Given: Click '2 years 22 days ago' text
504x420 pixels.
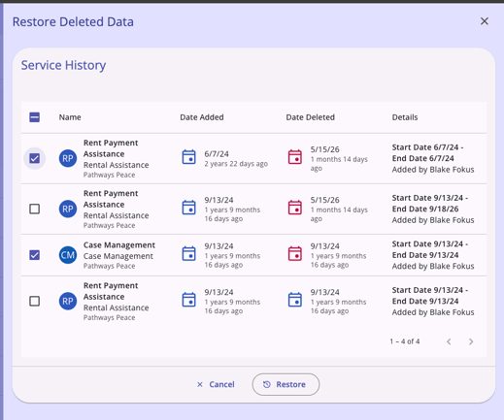Looking at the screenshot, I should tap(236, 164).
